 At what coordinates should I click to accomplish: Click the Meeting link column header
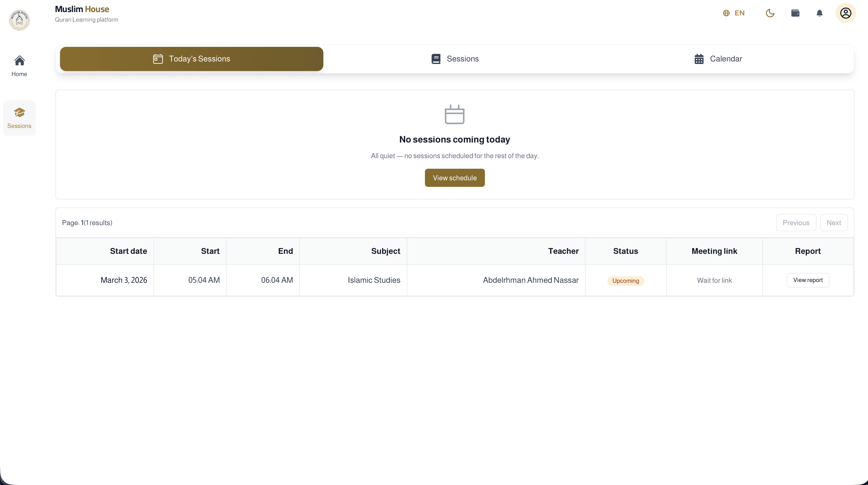pos(714,251)
